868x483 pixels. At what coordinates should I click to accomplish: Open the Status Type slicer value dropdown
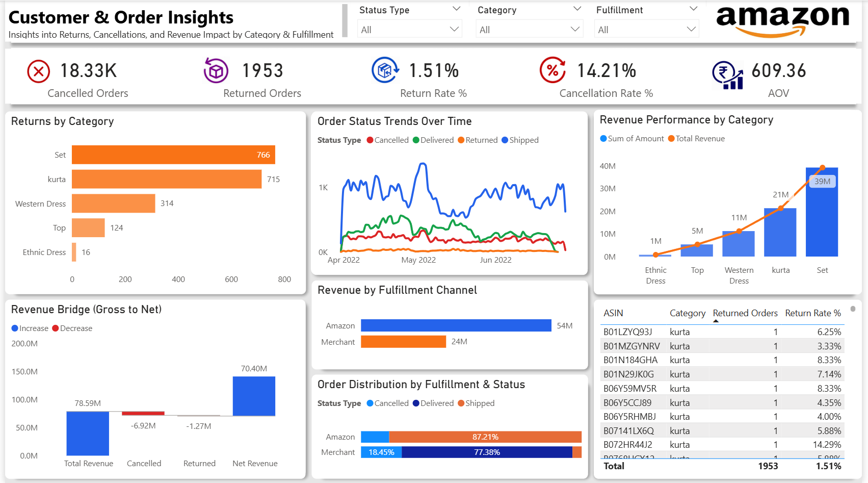410,30
